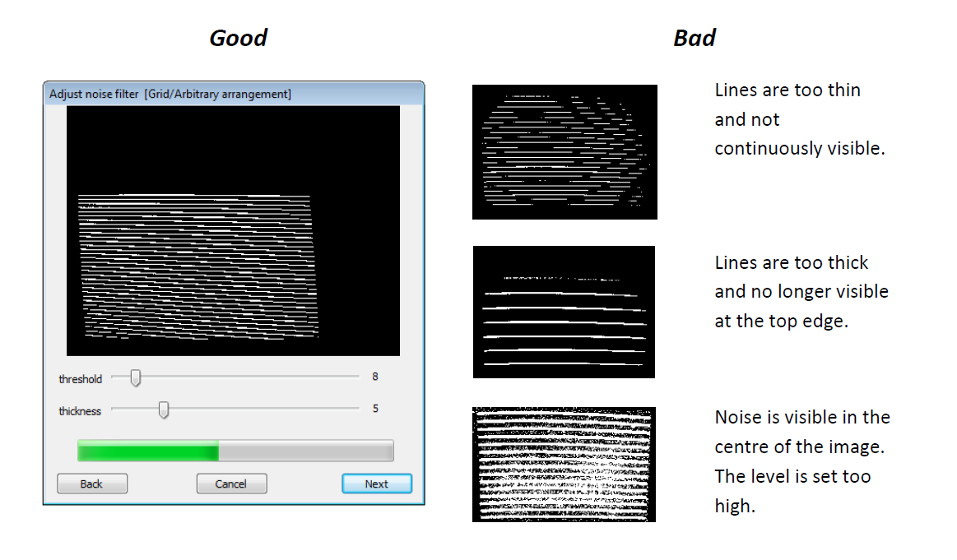Select the thick lines example image
Viewport: 957px width, 560px height.
(x=564, y=312)
